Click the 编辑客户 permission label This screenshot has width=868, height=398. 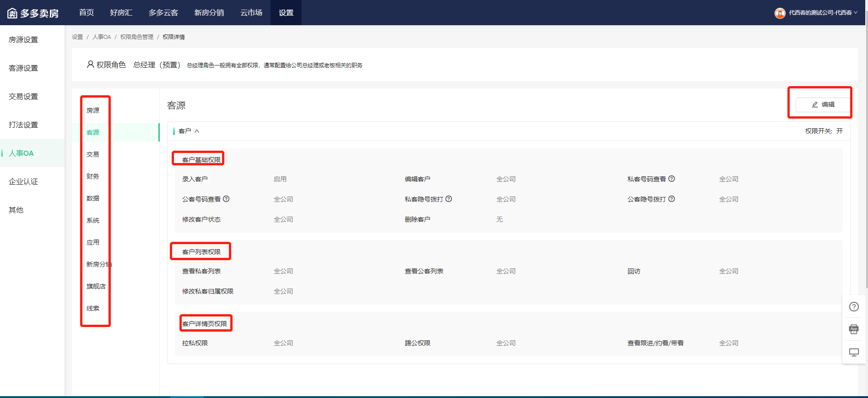click(418, 179)
